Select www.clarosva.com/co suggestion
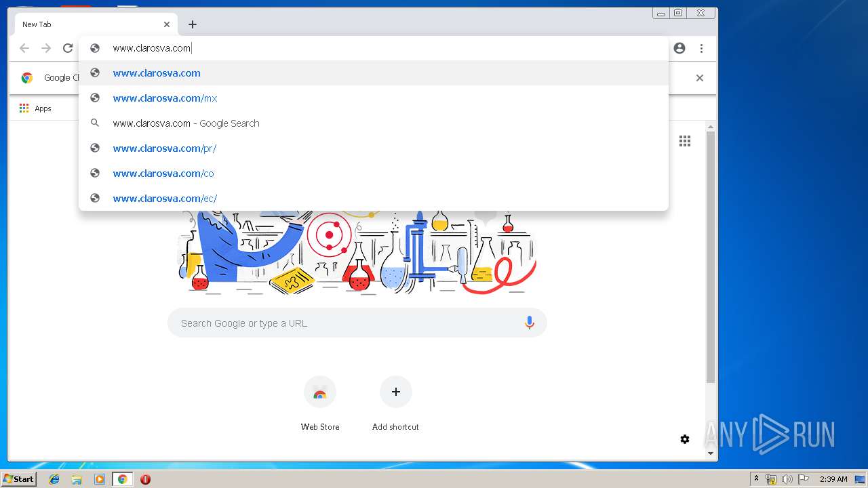This screenshot has height=488, width=868. (x=373, y=174)
